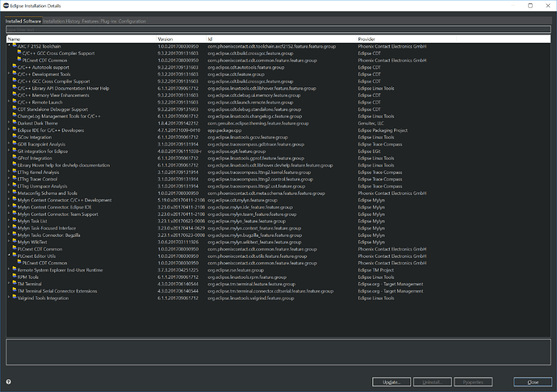Click the version '4.8.0.201706111038-r'
The height and width of the screenshot is (392, 557).
point(180,152)
